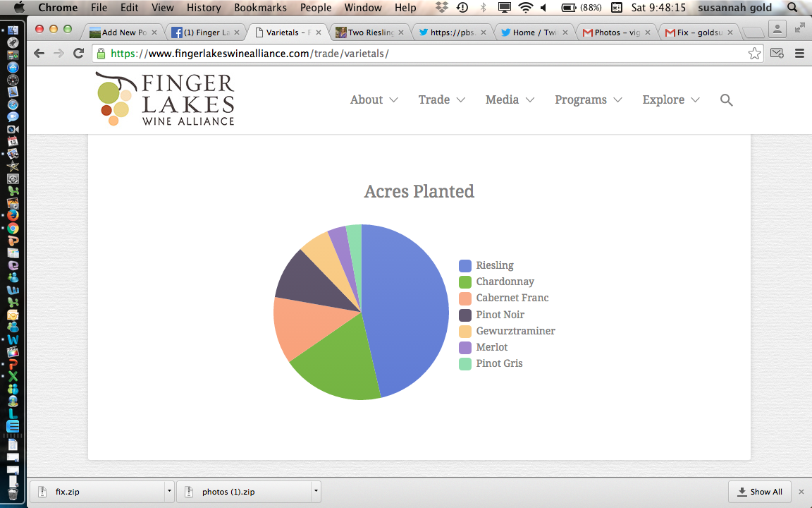The height and width of the screenshot is (508, 812).
Task: Expand the Trade navigation dropdown
Action: tap(441, 100)
